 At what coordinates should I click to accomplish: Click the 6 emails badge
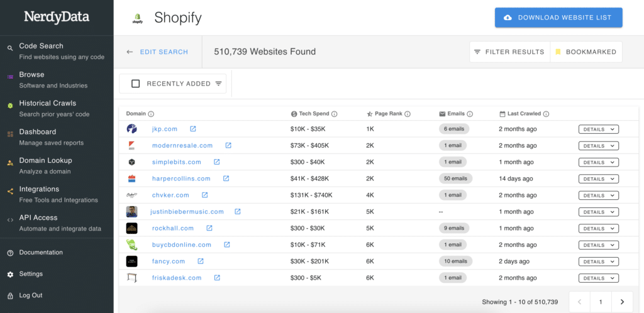(x=454, y=129)
